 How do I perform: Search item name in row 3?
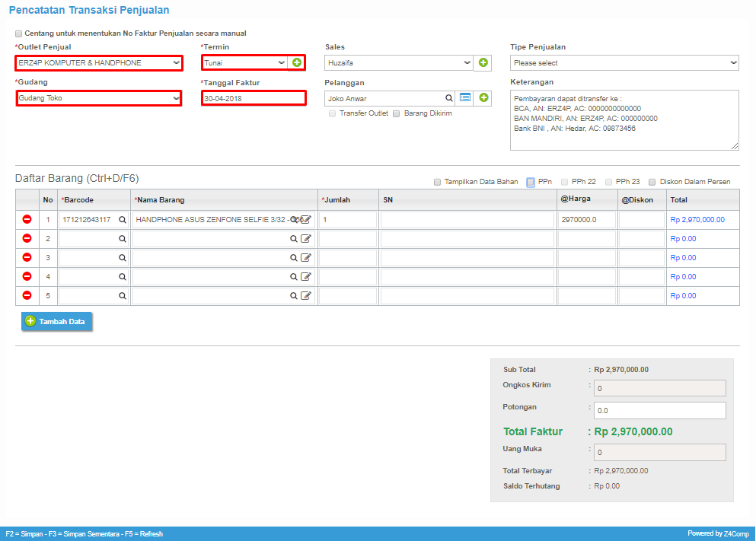[x=294, y=258]
